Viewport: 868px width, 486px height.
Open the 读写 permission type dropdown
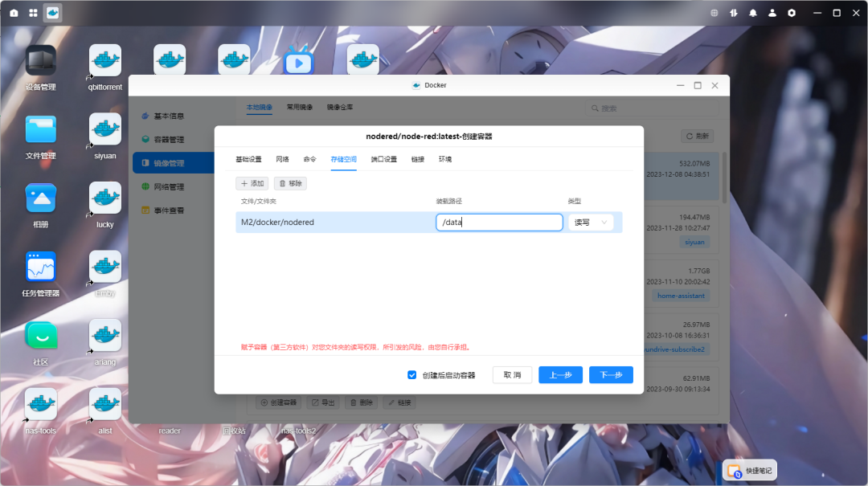[591, 222]
